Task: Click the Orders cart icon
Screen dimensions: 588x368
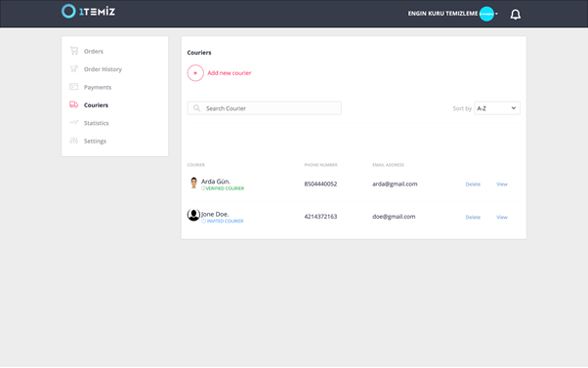Action: point(74,51)
